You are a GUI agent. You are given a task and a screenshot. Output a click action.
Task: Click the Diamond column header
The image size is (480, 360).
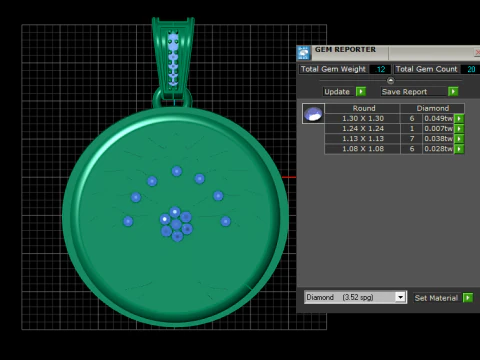click(x=432, y=108)
